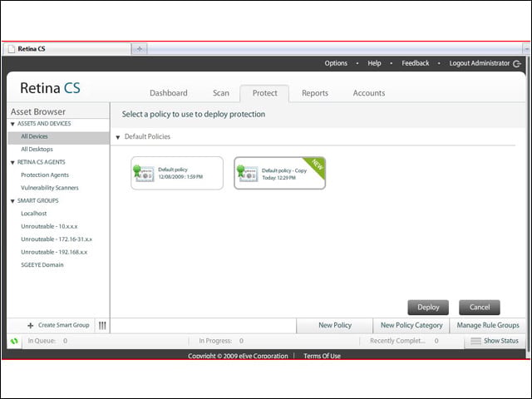Open the Help link
The width and height of the screenshot is (532, 399).
[x=374, y=63]
